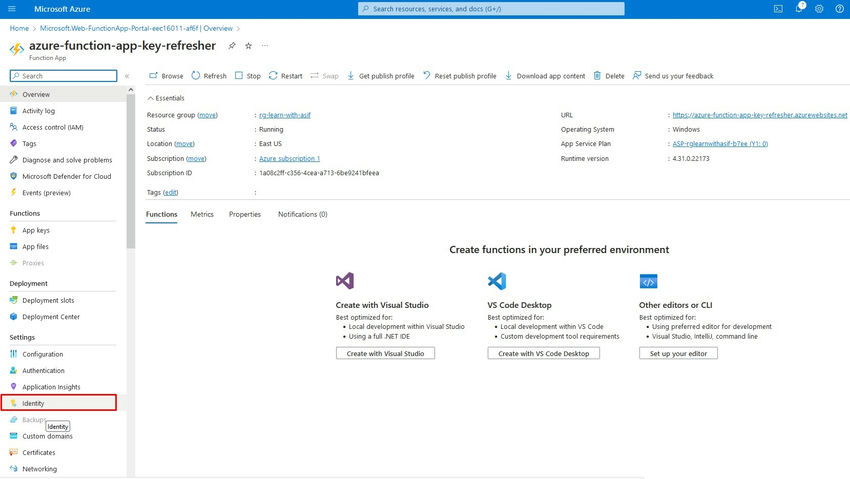Click Reset publish profile
850x479 pixels.
click(459, 76)
